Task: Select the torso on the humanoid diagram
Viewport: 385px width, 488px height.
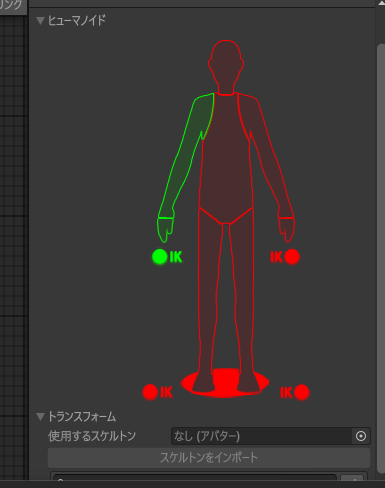Action: click(226, 157)
